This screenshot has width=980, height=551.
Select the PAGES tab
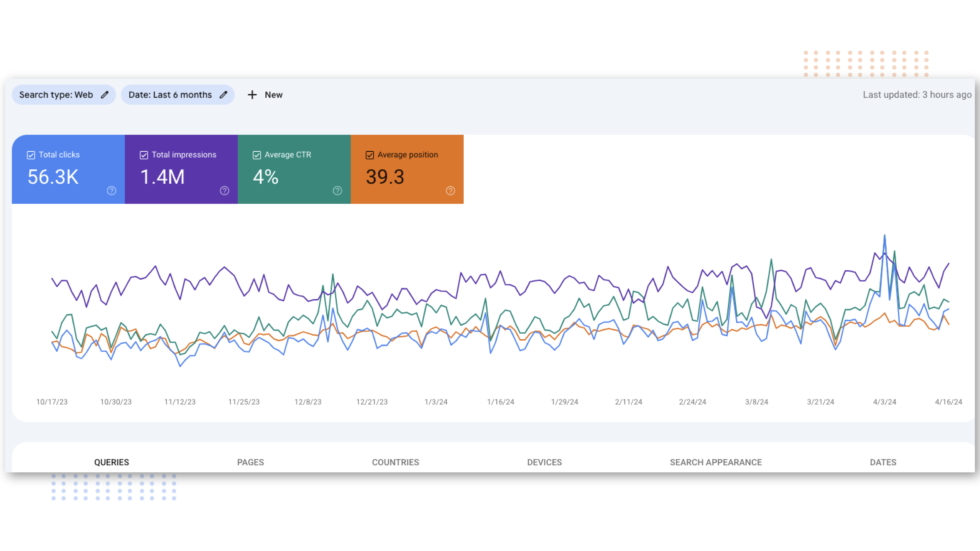(x=250, y=462)
